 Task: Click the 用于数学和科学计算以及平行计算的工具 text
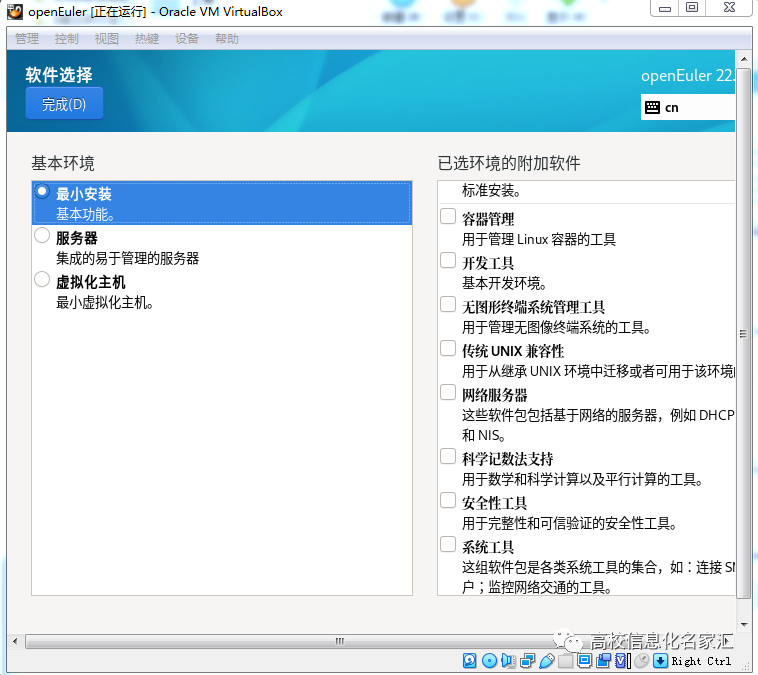[x=583, y=480]
